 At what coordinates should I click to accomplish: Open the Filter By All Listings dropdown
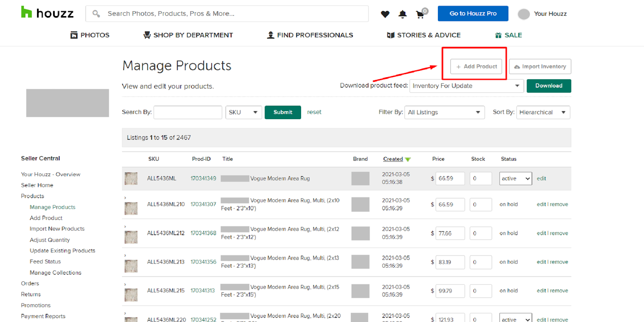(444, 112)
